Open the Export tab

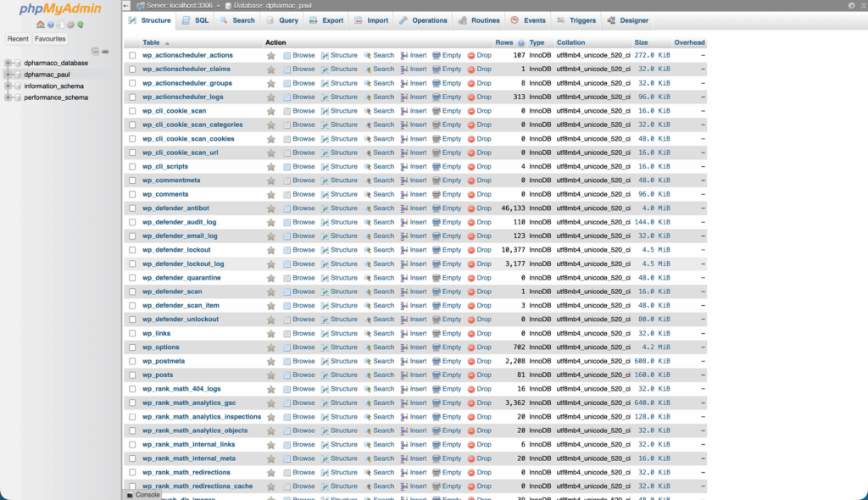coord(325,20)
